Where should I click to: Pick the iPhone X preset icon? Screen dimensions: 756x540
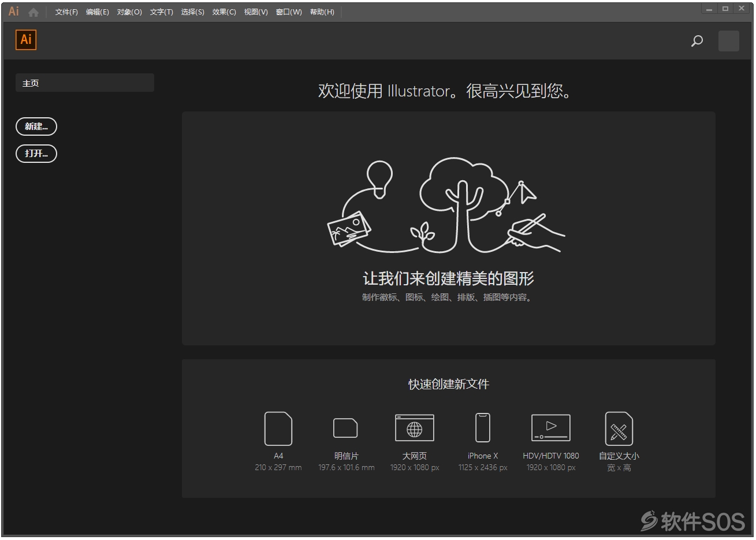pyautogui.click(x=483, y=428)
